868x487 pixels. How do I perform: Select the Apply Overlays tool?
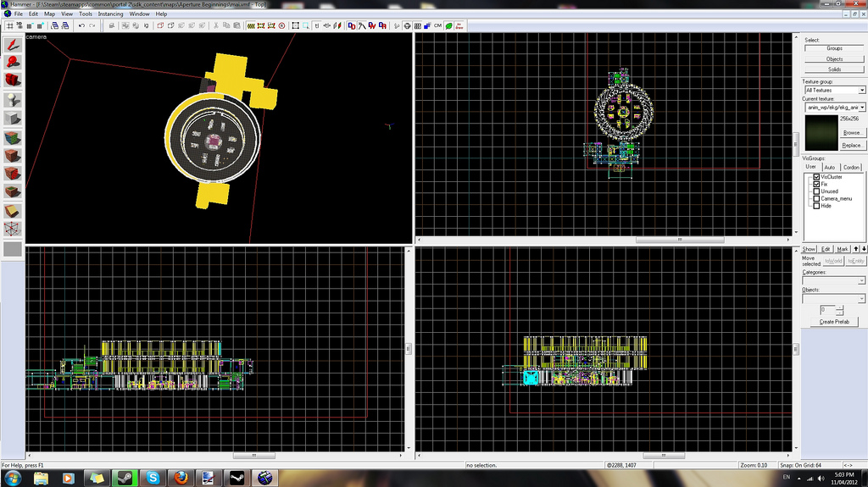point(13,192)
